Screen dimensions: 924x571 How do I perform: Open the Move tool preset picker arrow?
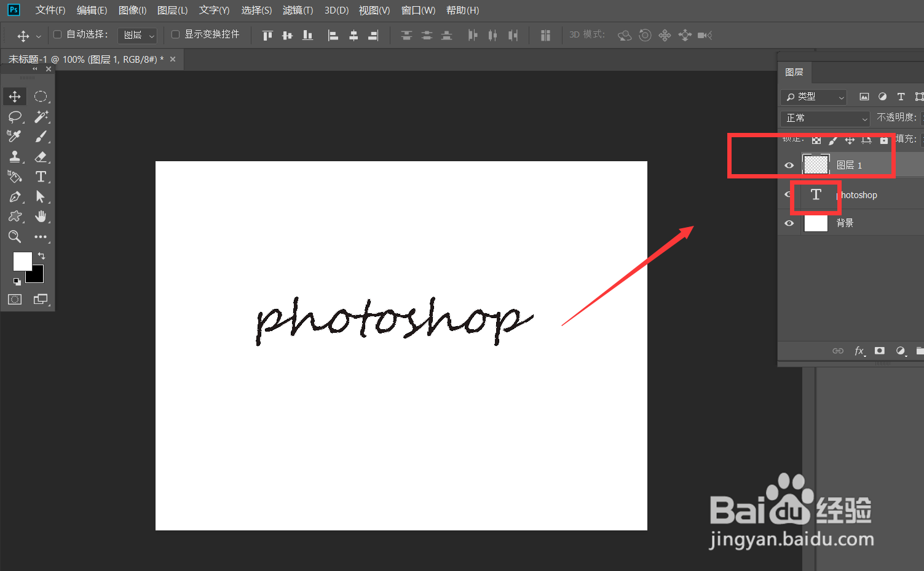click(38, 36)
